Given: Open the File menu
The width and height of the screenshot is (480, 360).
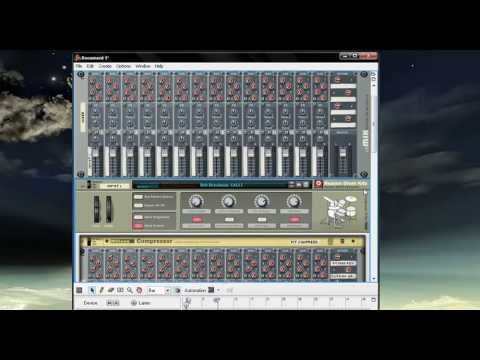Looking at the screenshot, I should point(79,66).
